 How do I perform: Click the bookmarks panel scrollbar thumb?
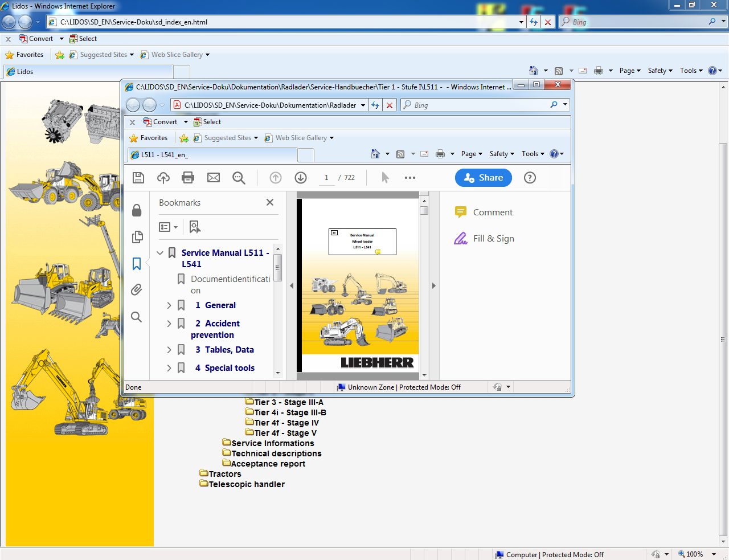pos(278,268)
